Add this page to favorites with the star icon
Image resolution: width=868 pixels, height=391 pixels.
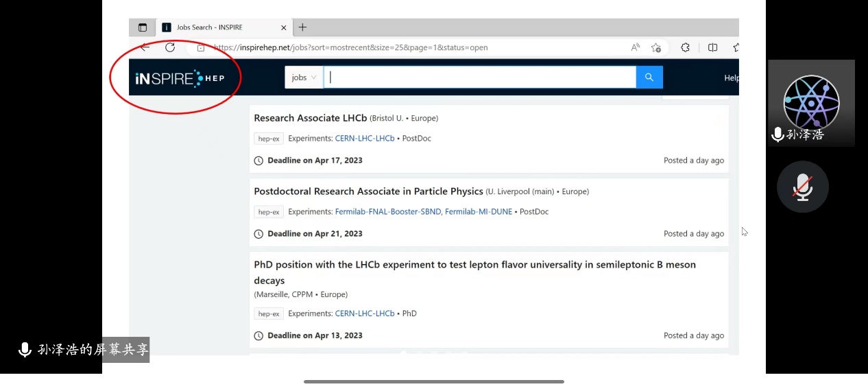[x=656, y=47]
